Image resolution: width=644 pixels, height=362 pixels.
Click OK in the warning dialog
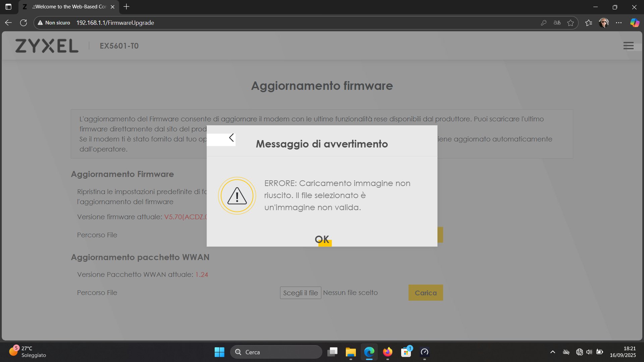point(322,239)
